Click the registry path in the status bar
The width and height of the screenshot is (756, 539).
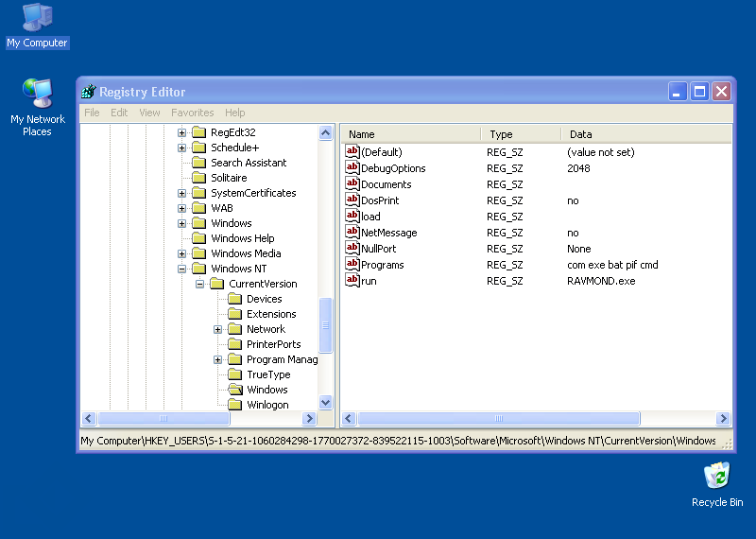tap(398, 441)
